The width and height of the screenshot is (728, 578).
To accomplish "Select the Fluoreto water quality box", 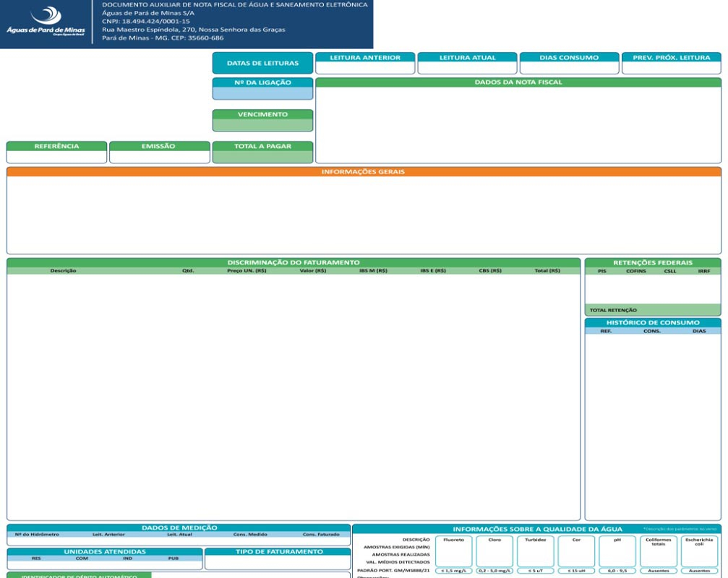I will 453,552.
